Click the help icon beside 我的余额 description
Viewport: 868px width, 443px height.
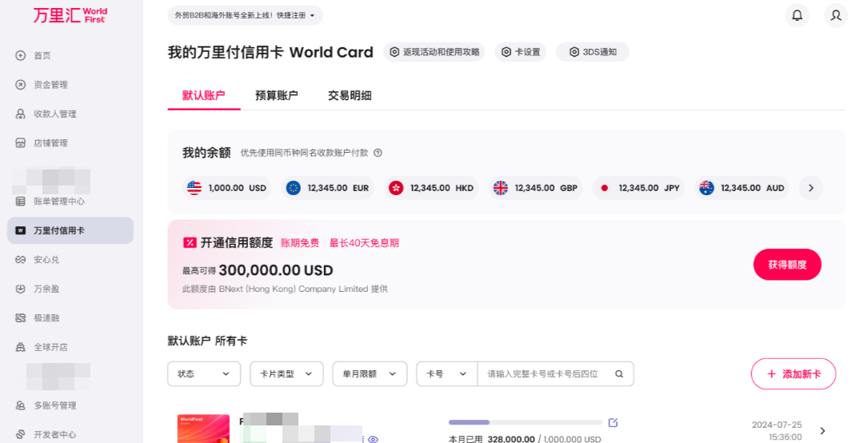click(378, 153)
